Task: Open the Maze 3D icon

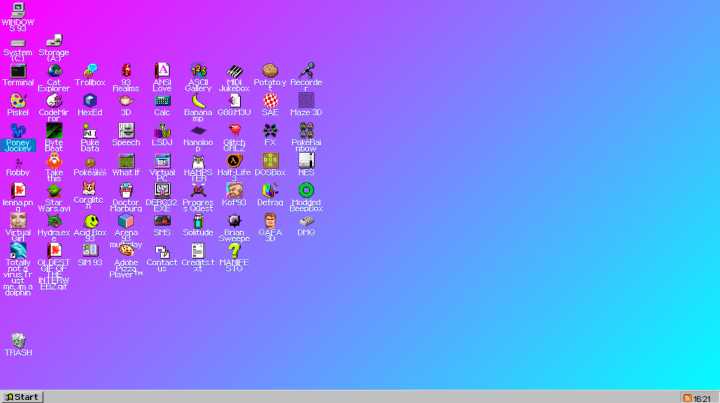Action: click(306, 101)
